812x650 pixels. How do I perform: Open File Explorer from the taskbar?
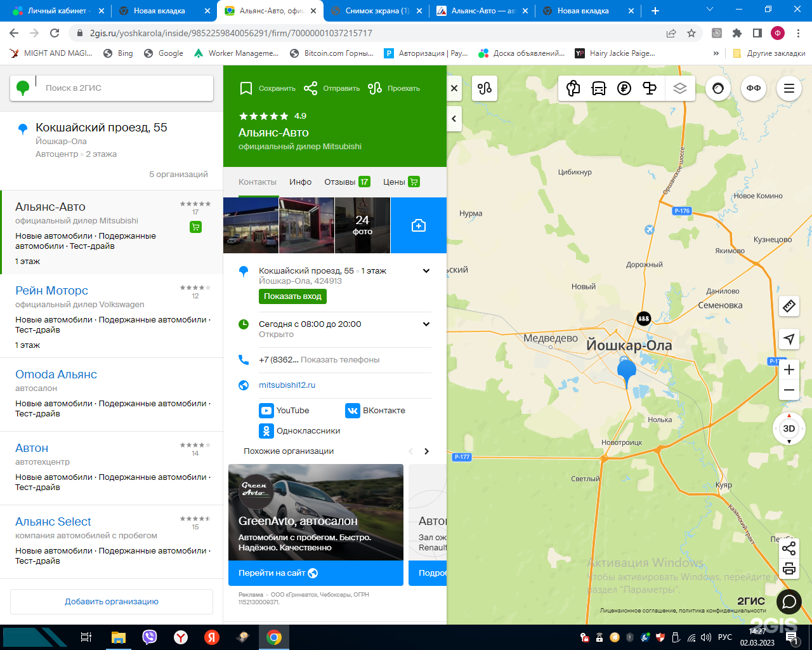pyautogui.click(x=119, y=637)
